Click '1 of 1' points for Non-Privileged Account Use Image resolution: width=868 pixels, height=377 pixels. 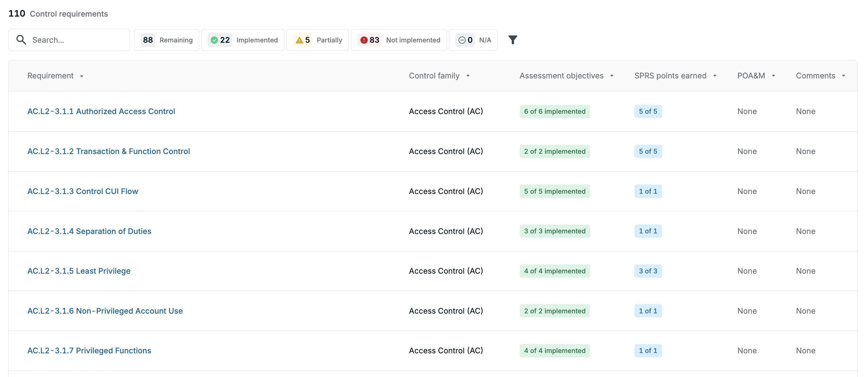click(x=648, y=311)
